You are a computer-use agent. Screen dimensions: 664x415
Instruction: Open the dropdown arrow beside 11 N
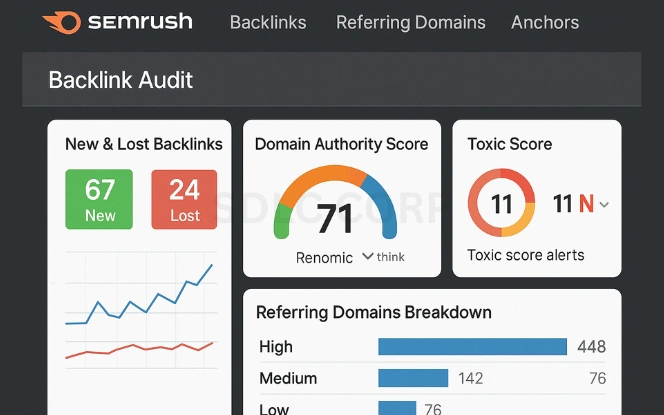tap(604, 205)
